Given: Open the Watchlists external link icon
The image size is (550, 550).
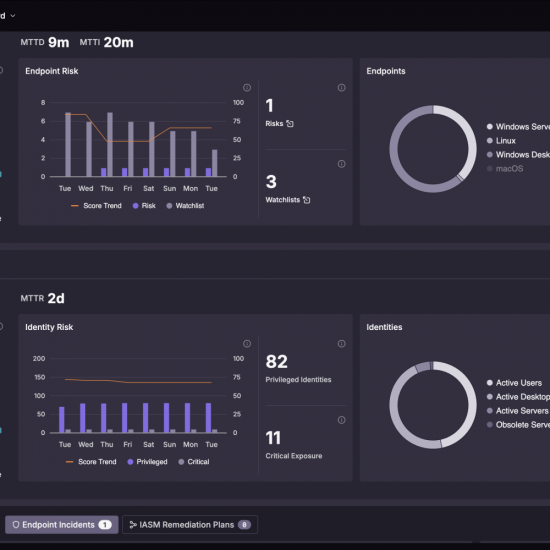Looking at the screenshot, I should (307, 200).
